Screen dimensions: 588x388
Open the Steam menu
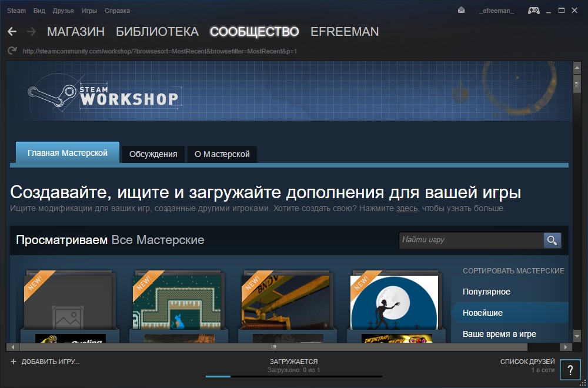tap(16, 10)
